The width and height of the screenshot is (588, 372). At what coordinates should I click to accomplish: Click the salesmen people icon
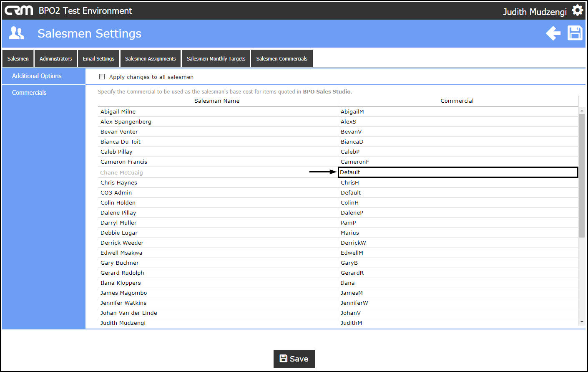[17, 33]
